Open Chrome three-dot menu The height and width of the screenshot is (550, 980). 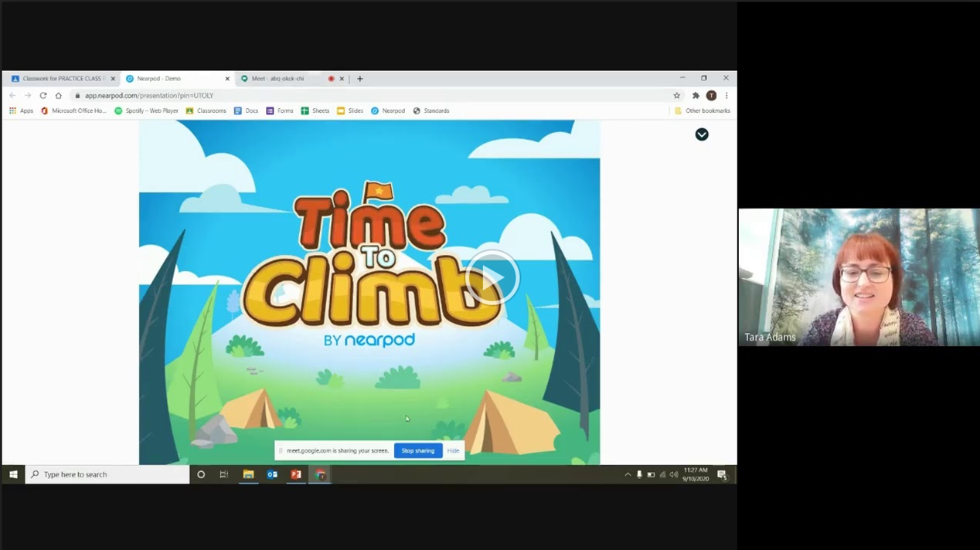click(726, 96)
